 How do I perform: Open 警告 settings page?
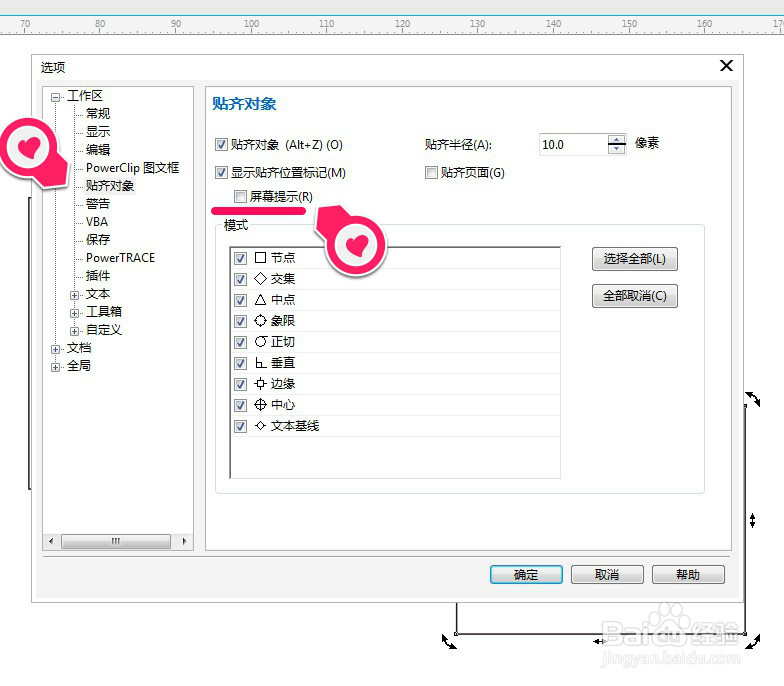(98, 204)
